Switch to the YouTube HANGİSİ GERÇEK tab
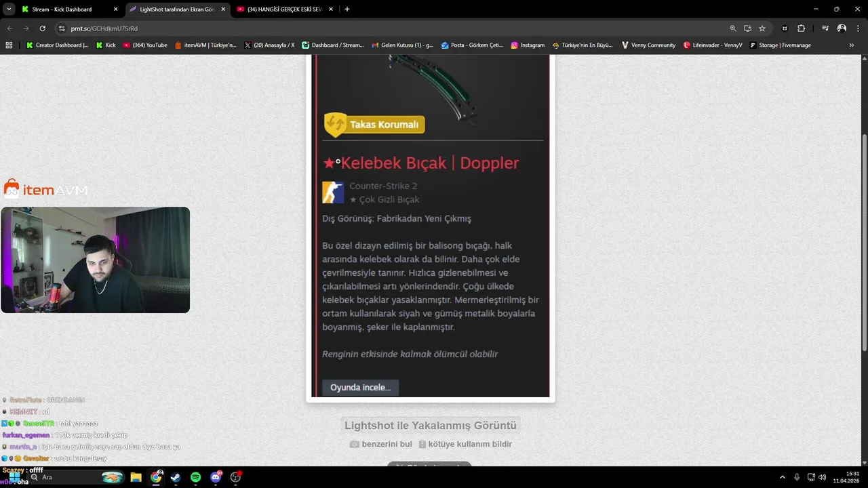The width and height of the screenshot is (868, 488). (x=285, y=9)
